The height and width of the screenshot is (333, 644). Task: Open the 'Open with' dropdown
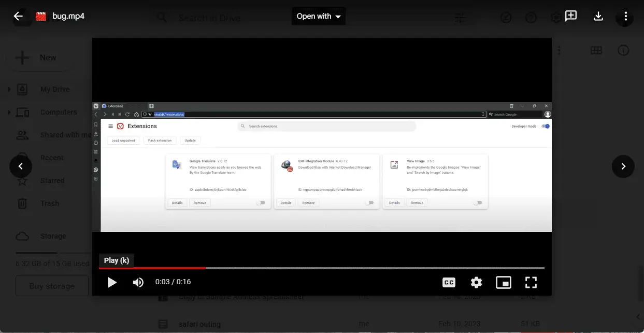(x=319, y=16)
